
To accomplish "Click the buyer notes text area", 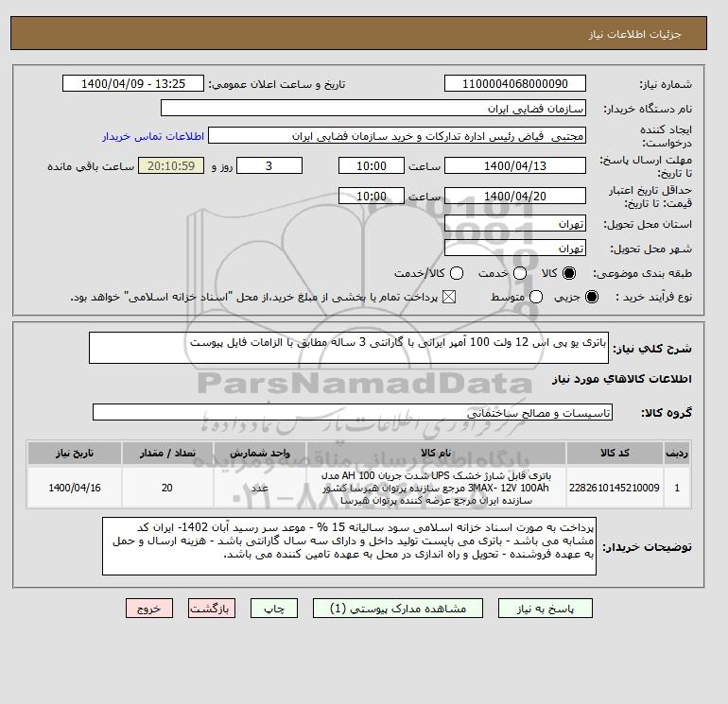I will [349, 546].
